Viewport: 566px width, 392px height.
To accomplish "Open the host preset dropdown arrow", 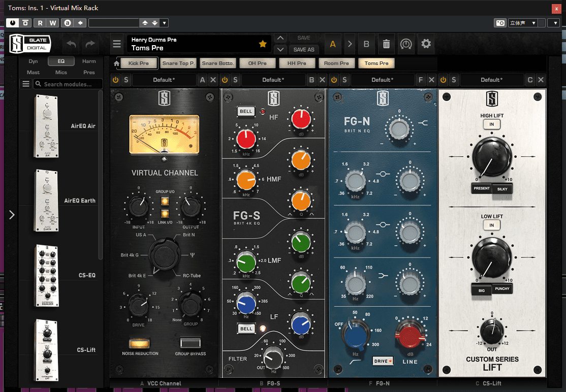I will point(164,23).
